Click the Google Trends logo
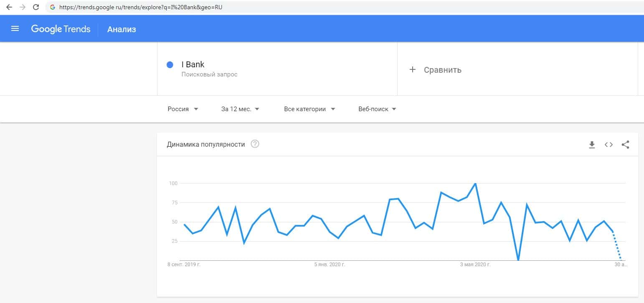644x303 pixels. (61, 29)
